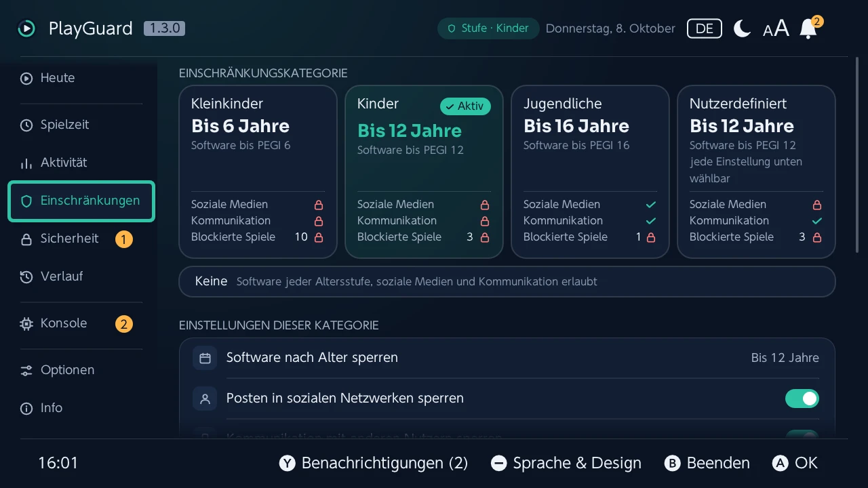Click Sprache & Design footer label

click(x=577, y=463)
